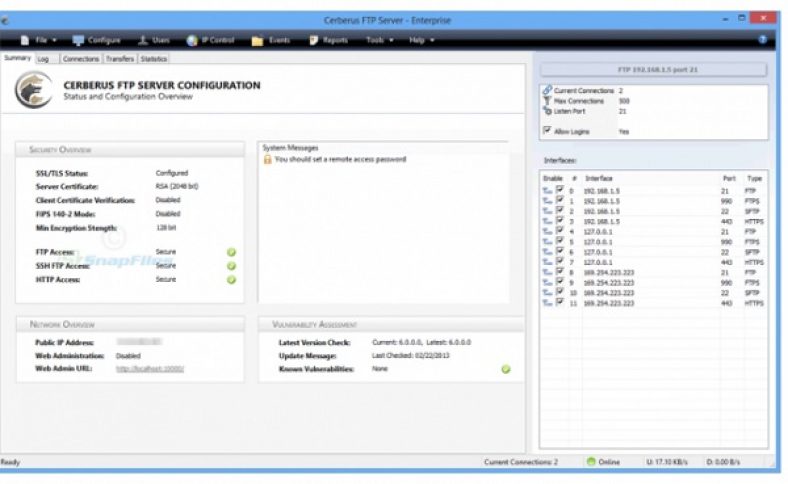Click the upload rate 'U: 17.10 KB/s'
The width and height of the screenshot is (788, 484).
[x=666, y=462]
